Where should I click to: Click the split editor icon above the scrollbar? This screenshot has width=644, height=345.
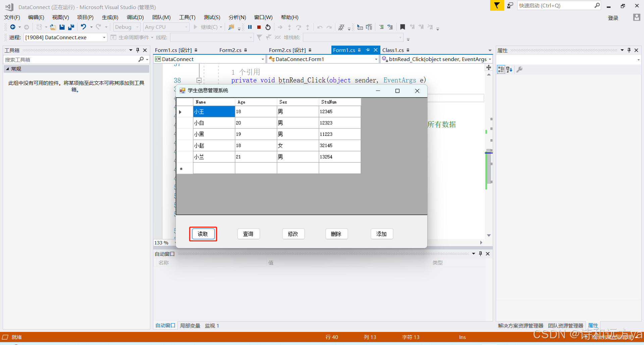pyautogui.click(x=489, y=68)
